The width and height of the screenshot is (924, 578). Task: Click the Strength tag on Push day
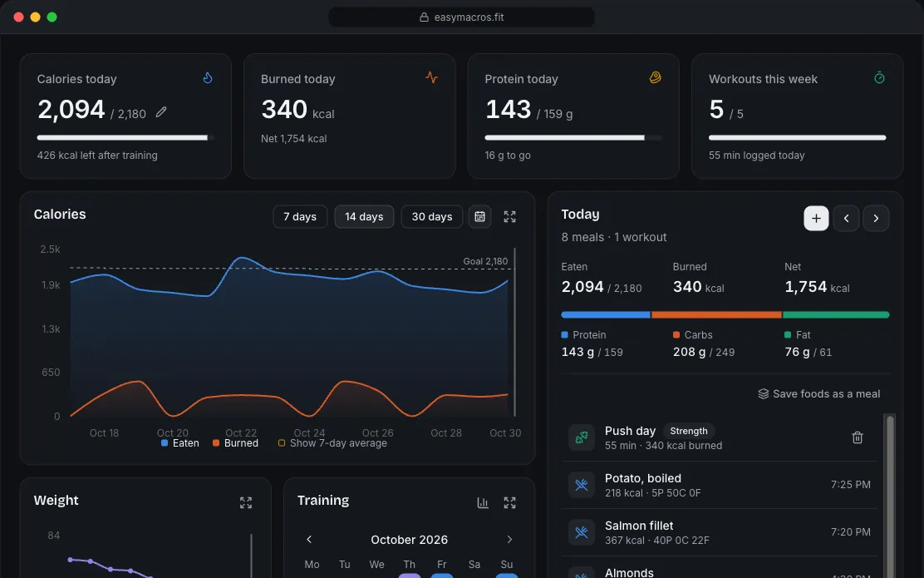[x=688, y=431]
